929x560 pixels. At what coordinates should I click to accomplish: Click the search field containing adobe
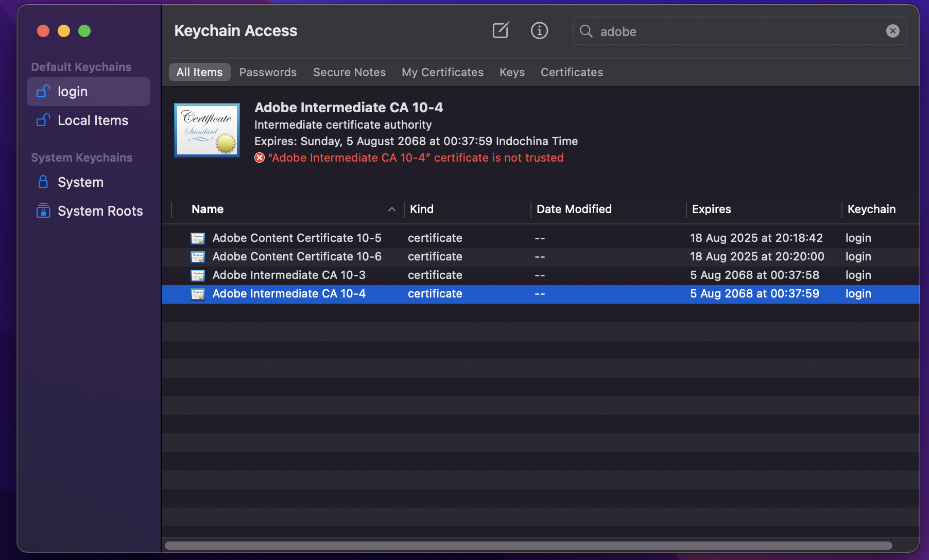pos(739,31)
